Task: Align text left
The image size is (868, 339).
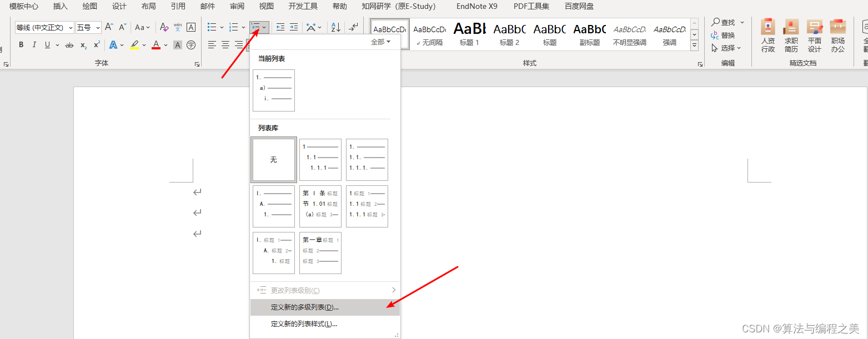Action: click(x=212, y=45)
